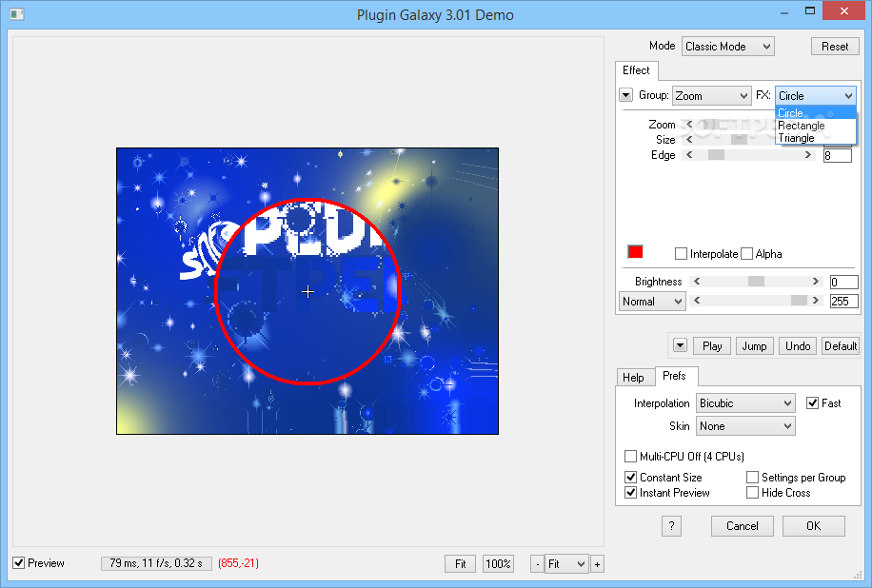
Task: Click the Jump button
Action: point(754,345)
